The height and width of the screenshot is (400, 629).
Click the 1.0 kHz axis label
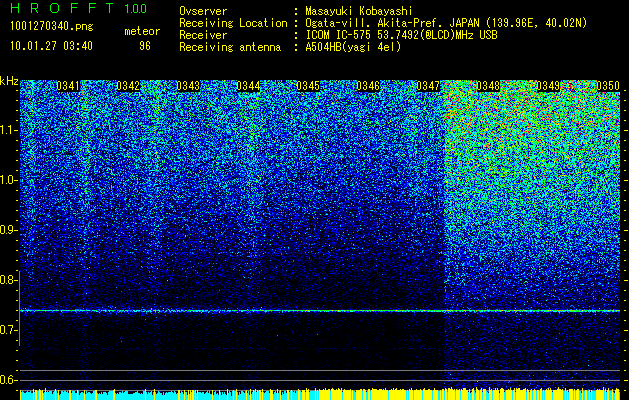[9, 181]
